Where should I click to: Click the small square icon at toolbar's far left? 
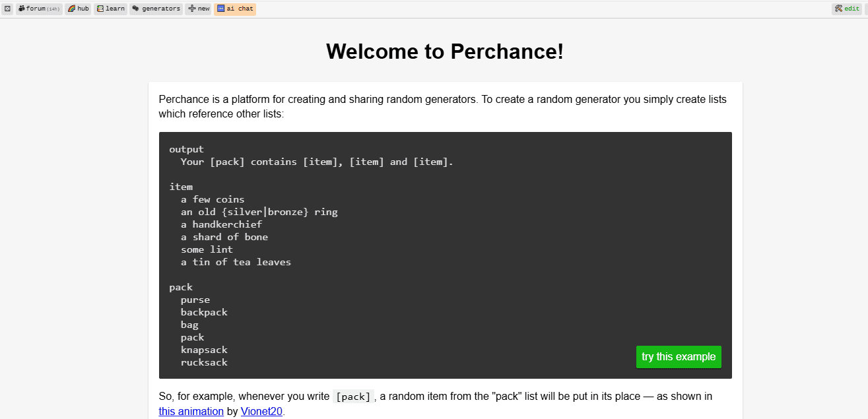point(7,8)
